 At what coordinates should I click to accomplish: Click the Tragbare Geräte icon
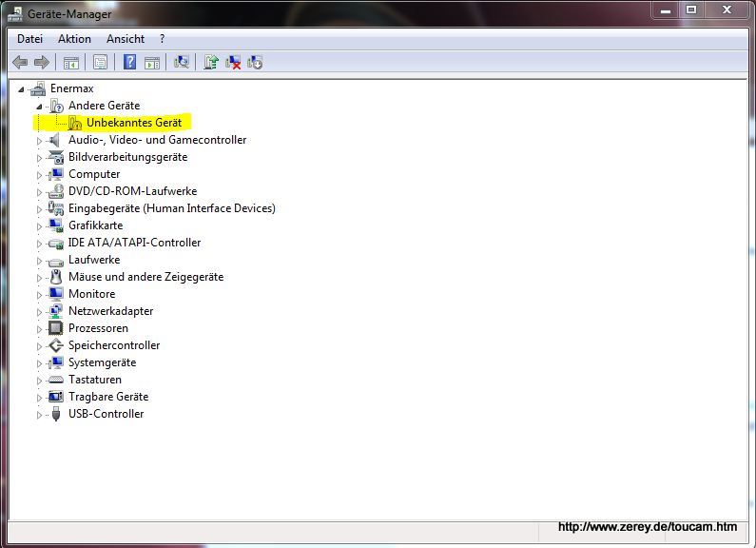point(56,397)
